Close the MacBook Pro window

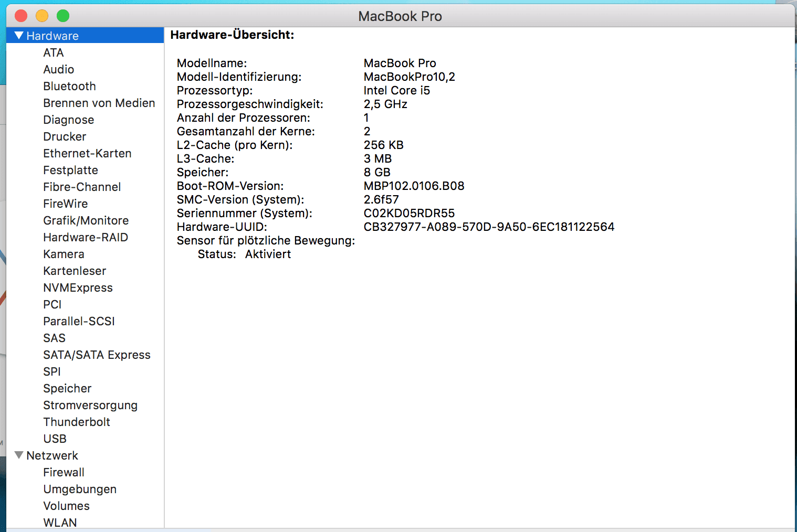click(x=21, y=16)
